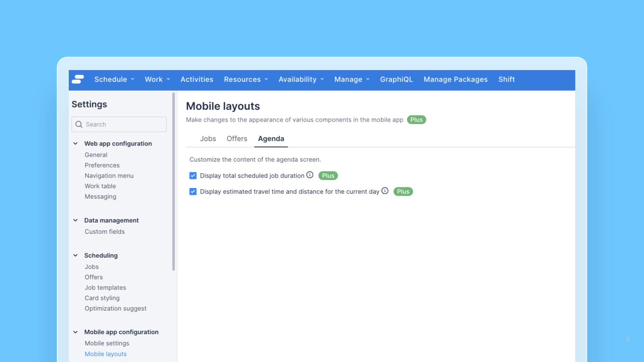The image size is (644, 362).
Task: Open Navigation menu settings
Action: (109, 176)
